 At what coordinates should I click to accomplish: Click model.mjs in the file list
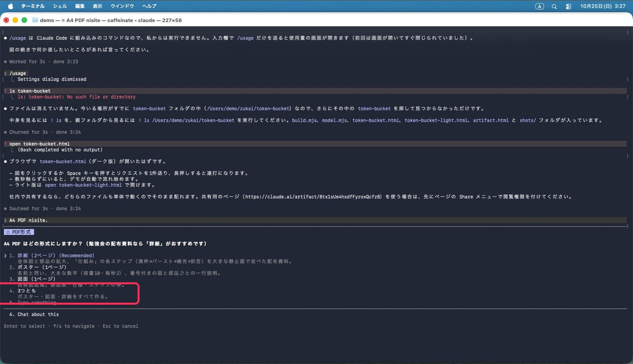(334, 120)
